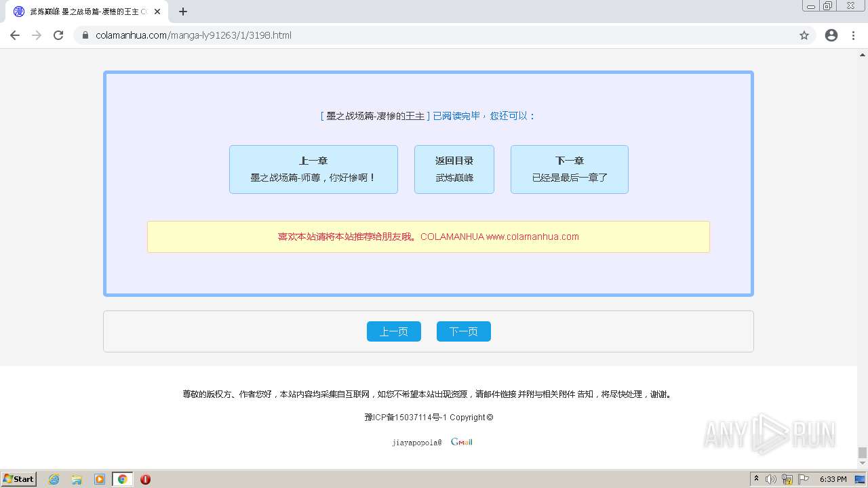View site info via the padlock icon
The height and width of the screenshot is (488, 868).
85,35
